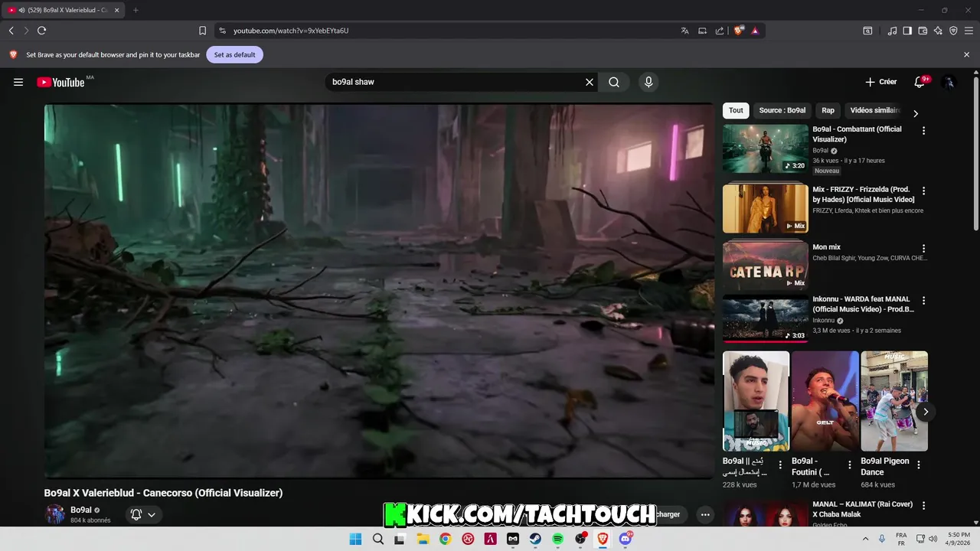Screen dimensions: 980x551
Task: Go to the YouTube home logo
Action: [x=60, y=82]
